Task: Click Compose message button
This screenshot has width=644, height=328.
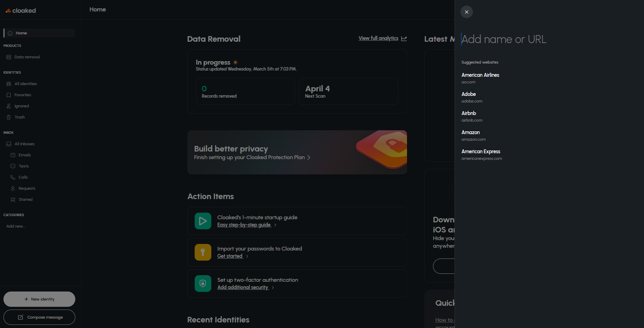Action: click(39, 317)
